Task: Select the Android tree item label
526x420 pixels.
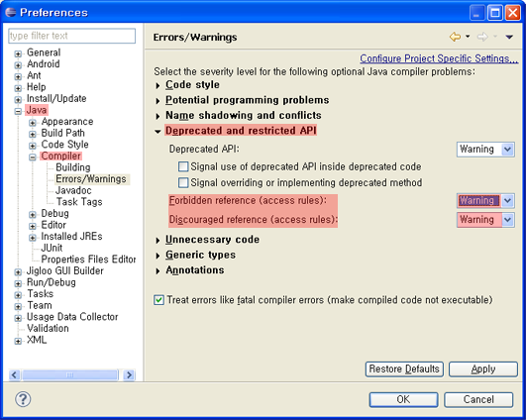Action: coord(44,63)
